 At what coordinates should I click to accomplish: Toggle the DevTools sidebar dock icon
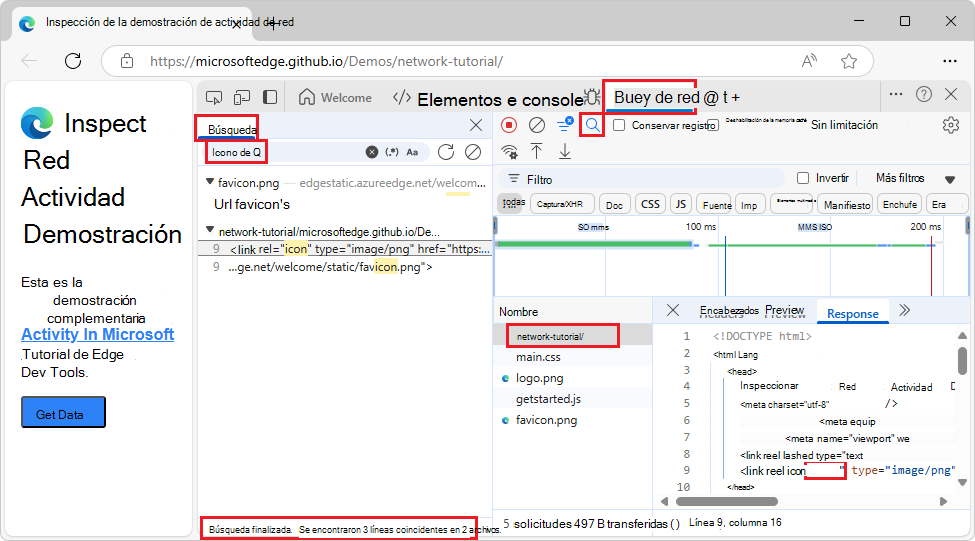pyautogui.click(x=270, y=98)
